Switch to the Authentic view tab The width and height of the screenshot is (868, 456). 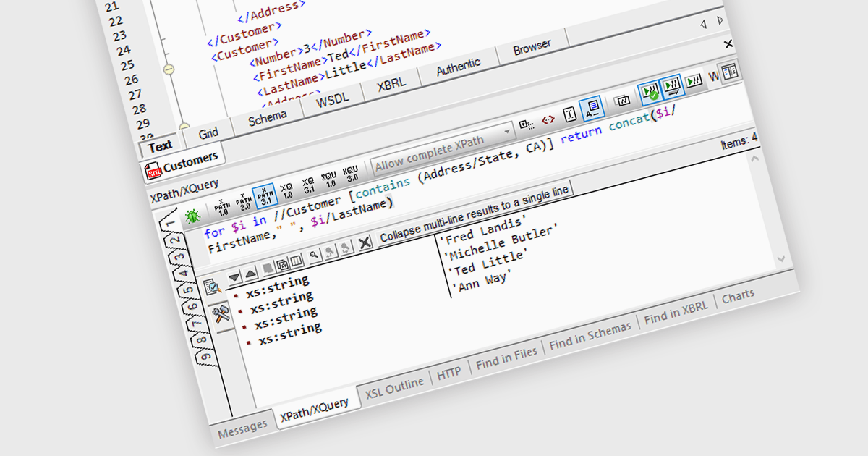[459, 66]
